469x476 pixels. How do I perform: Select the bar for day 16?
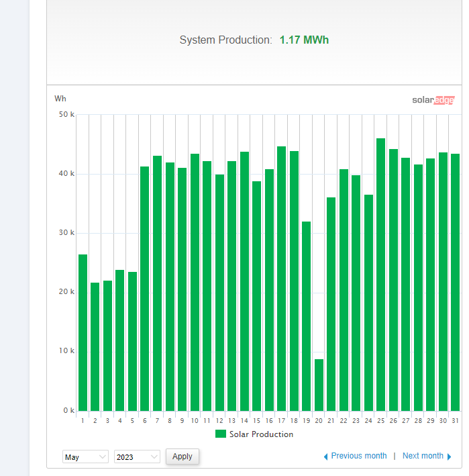click(269, 290)
